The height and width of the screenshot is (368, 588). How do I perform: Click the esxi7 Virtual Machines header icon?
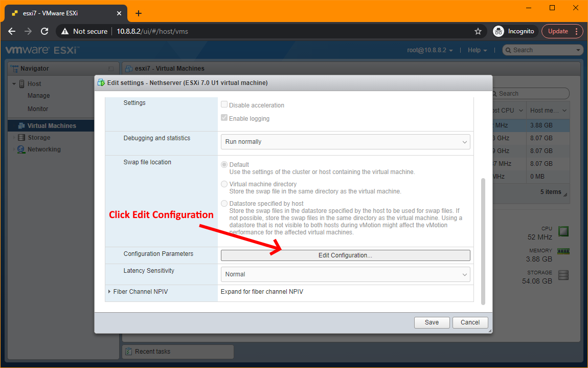coord(129,69)
